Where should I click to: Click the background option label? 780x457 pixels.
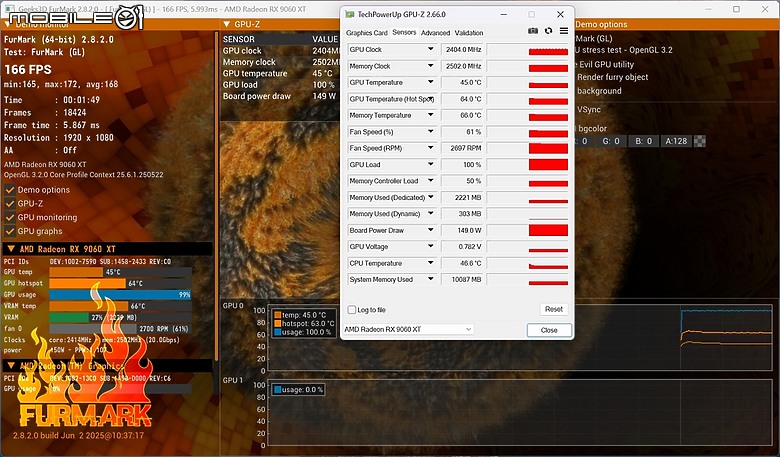tap(599, 91)
